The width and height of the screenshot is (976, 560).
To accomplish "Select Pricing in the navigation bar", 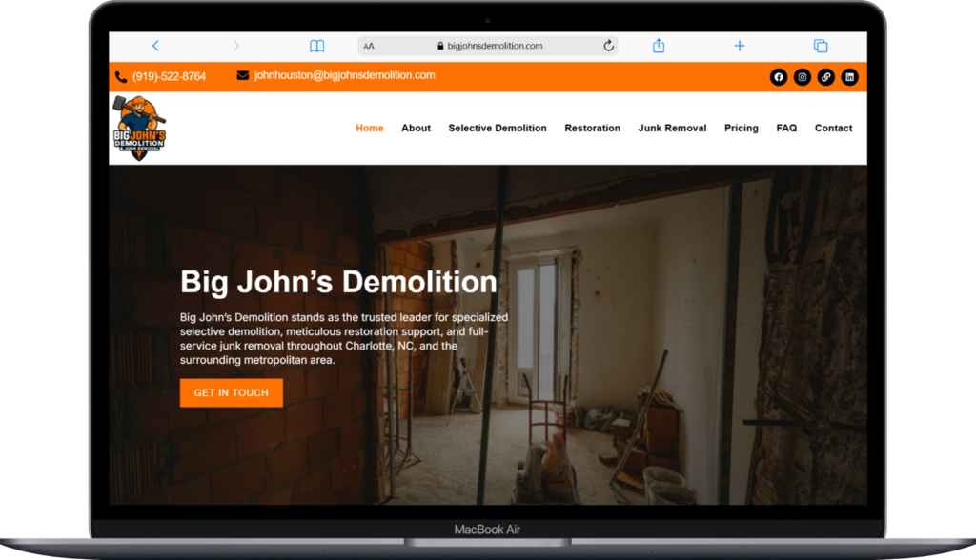I will tap(741, 128).
